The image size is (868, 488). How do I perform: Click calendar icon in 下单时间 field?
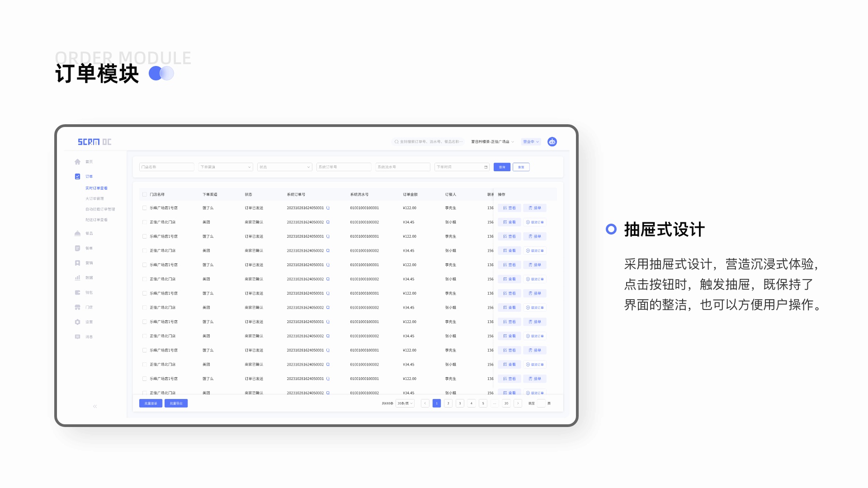click(x=486, y=167)
